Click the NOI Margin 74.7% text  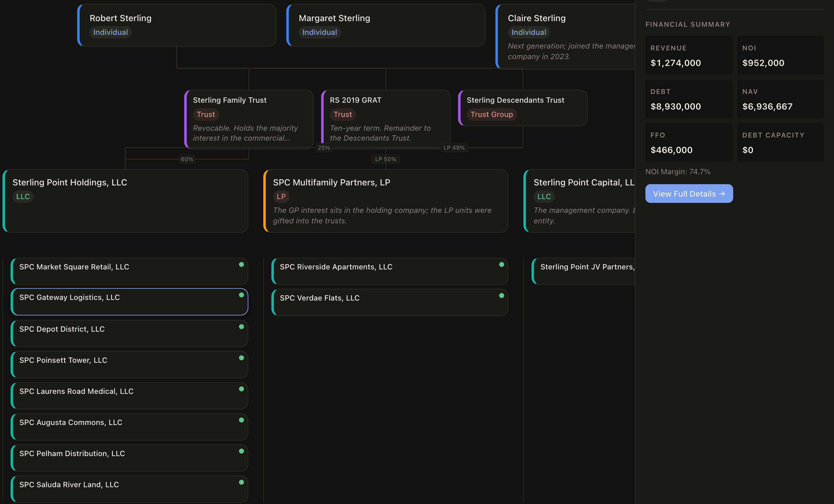pyautogui.click(x=678, y=172)
